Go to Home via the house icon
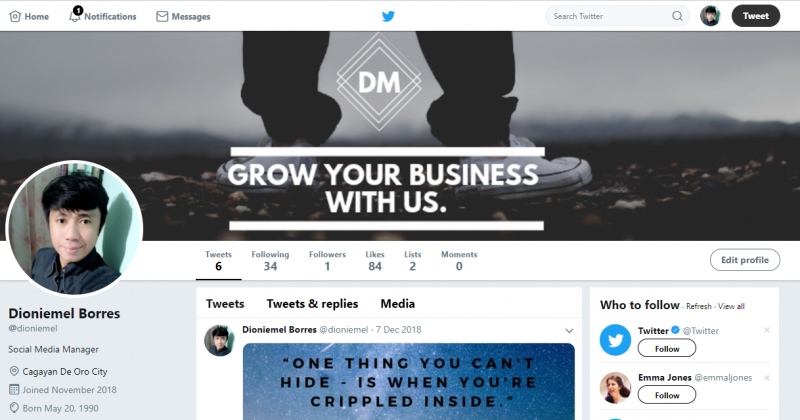This screenshot has width=800, height=420. point(15,16)
